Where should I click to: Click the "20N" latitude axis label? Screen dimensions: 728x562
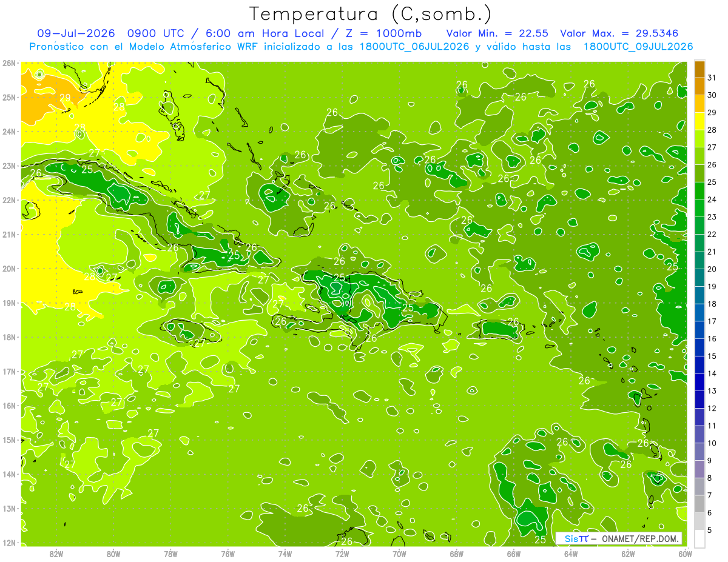click(8, 269)
